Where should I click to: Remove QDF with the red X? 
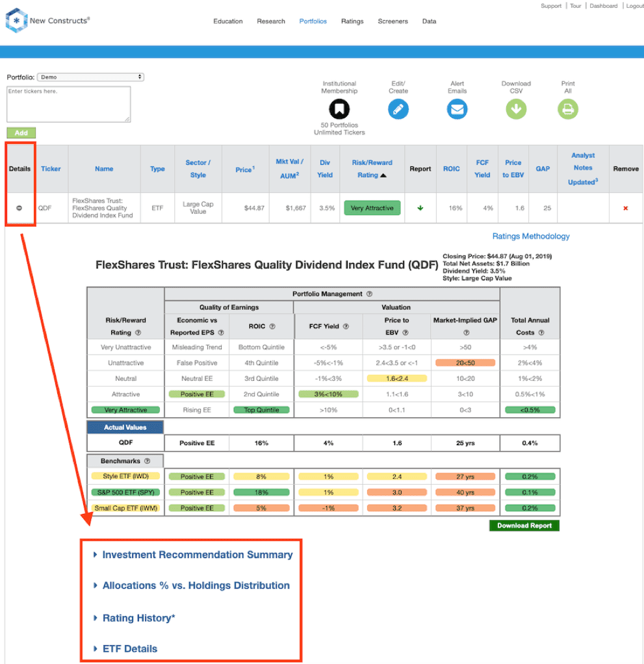[x=625, y=208]
